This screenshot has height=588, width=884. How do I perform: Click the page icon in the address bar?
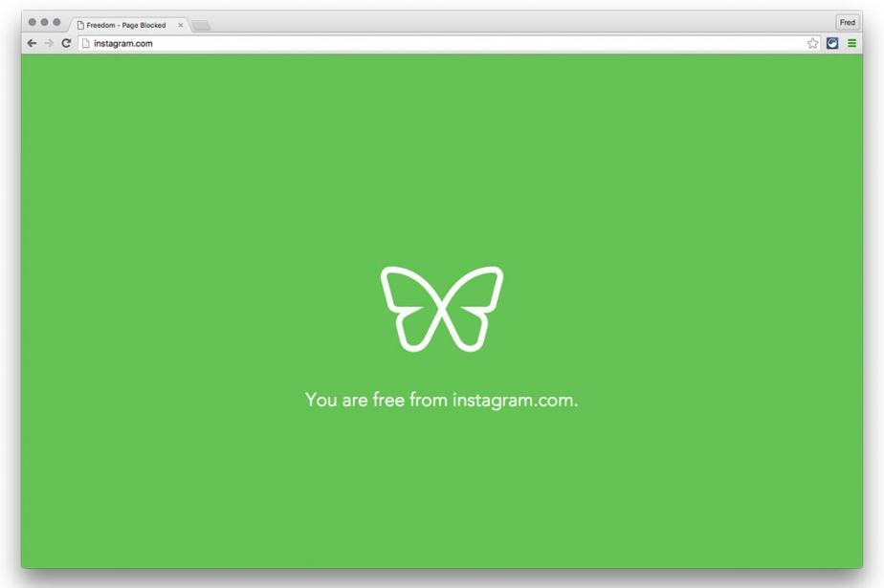click(x=86, y=43)
